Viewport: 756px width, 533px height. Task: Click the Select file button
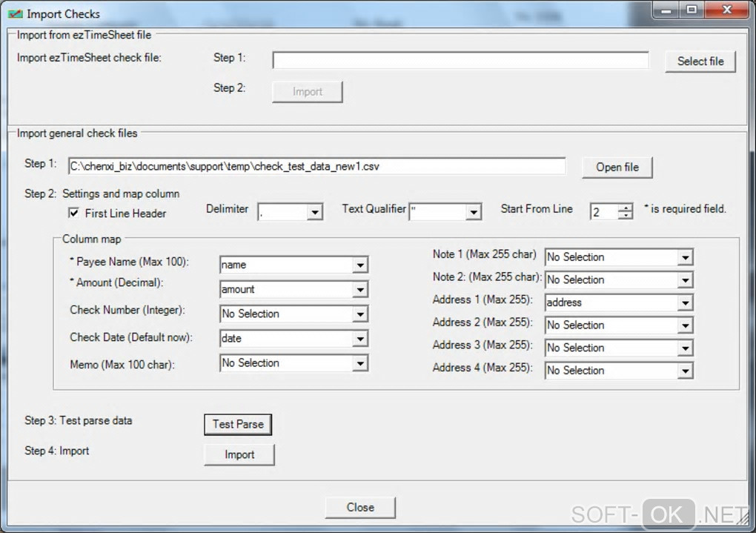pyautogui.click(x=700, y=62)
